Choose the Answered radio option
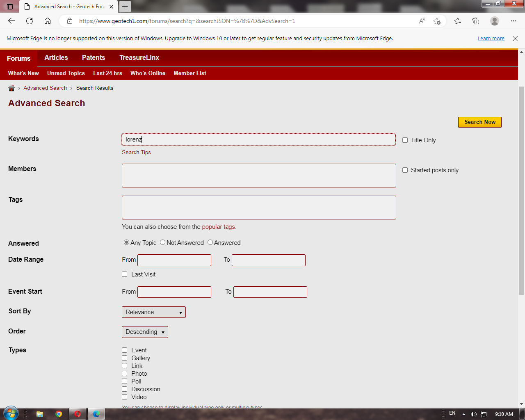This screenshot has height=420, width=525. coord(210,242)
